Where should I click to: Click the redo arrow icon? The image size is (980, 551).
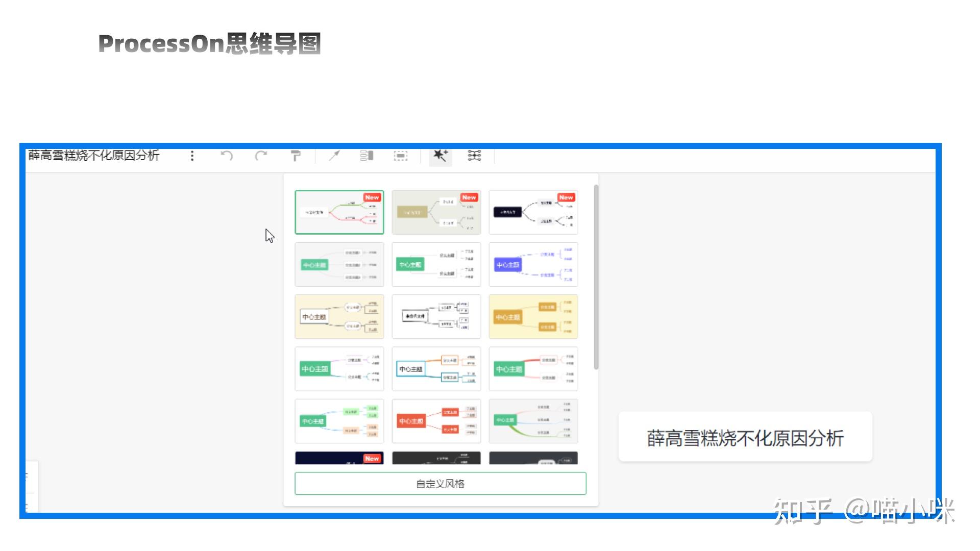261,156
